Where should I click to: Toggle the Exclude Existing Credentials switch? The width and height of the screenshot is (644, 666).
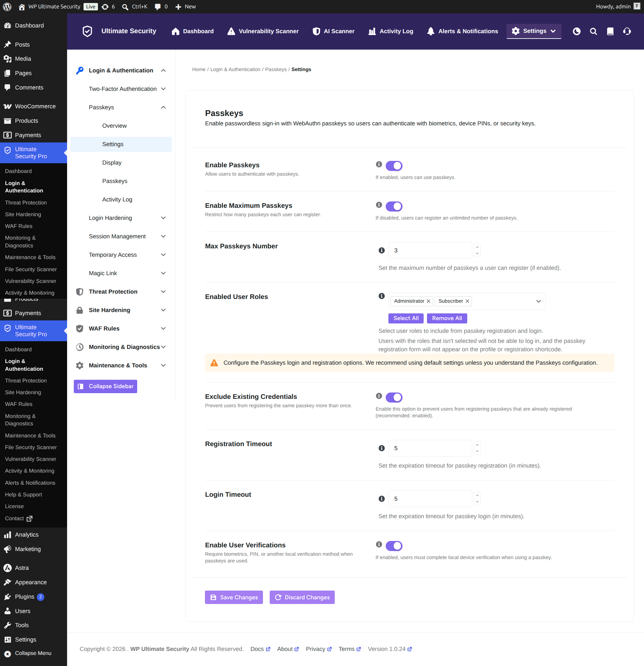[x=394, y=397]
